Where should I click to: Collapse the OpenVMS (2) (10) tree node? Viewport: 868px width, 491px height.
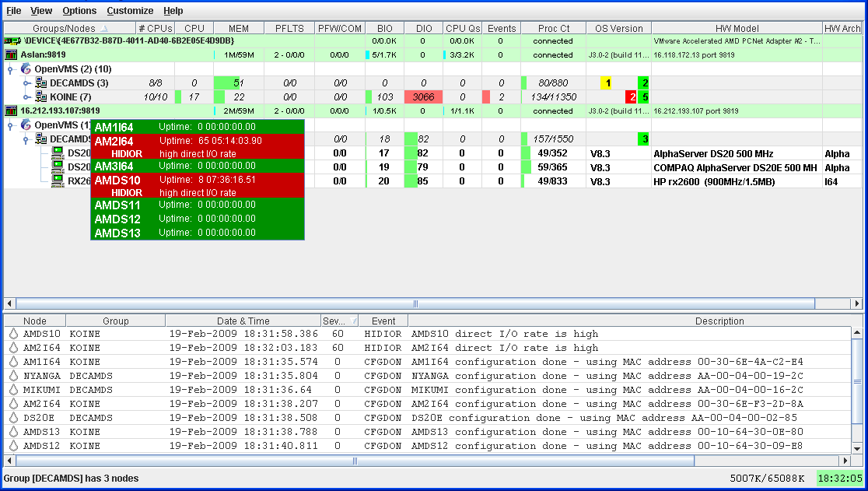[x=11, y=70]
